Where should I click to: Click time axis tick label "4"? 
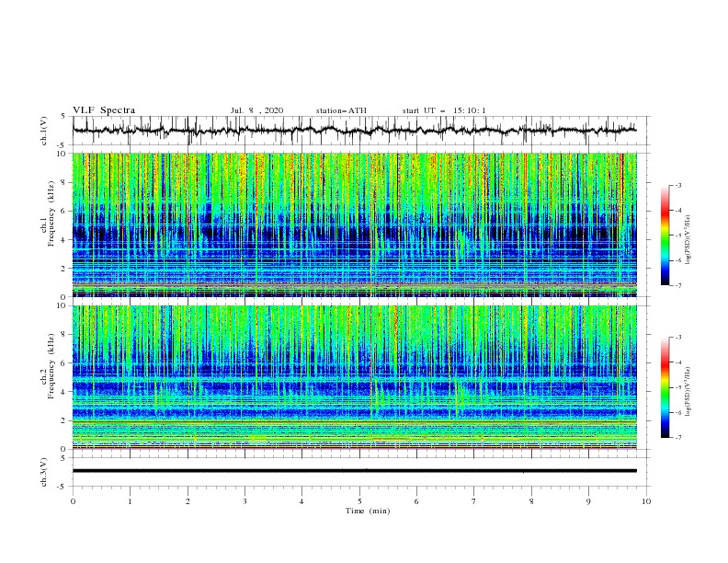coord(301,501)
